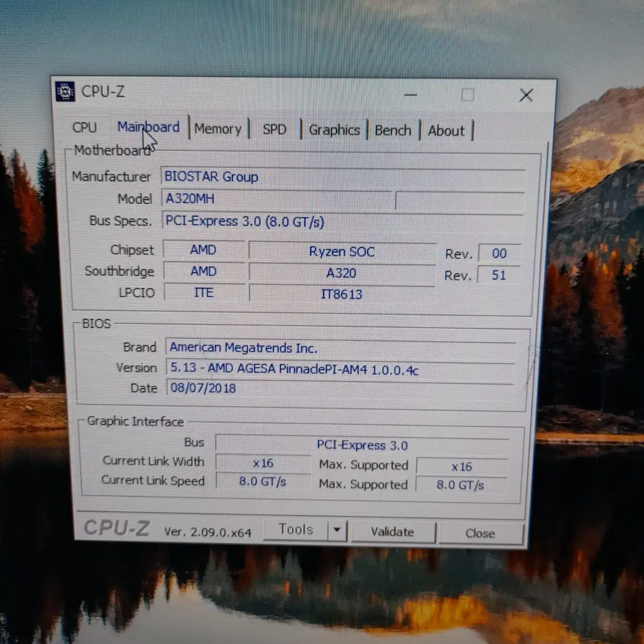This screenshot has height=644, width=644.
Task: Switch to the CPU tab
Action: (x=85, y=127)
